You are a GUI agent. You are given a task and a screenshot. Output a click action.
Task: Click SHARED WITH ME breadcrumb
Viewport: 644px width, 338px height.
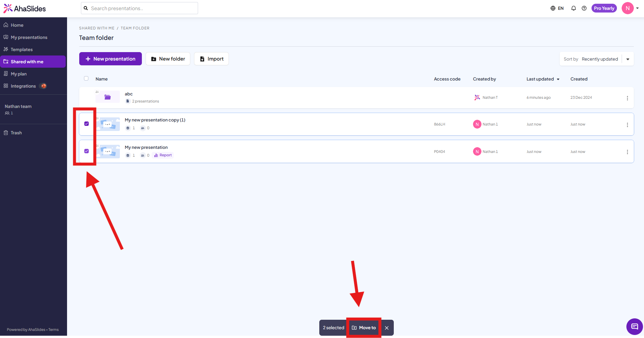point(97,28)
